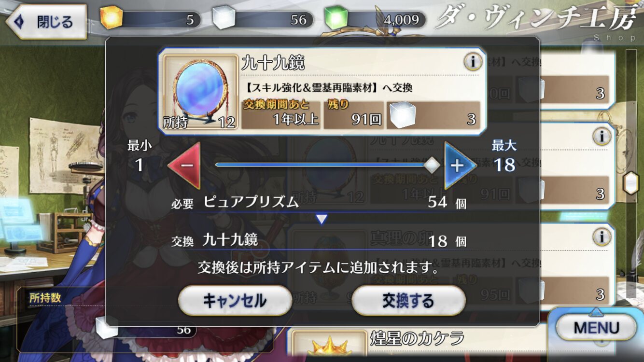Click the info icon beside 真理の卵 item
Viewport: 644px width, 362px height.
pyautogui.click(x=602, y=237)
